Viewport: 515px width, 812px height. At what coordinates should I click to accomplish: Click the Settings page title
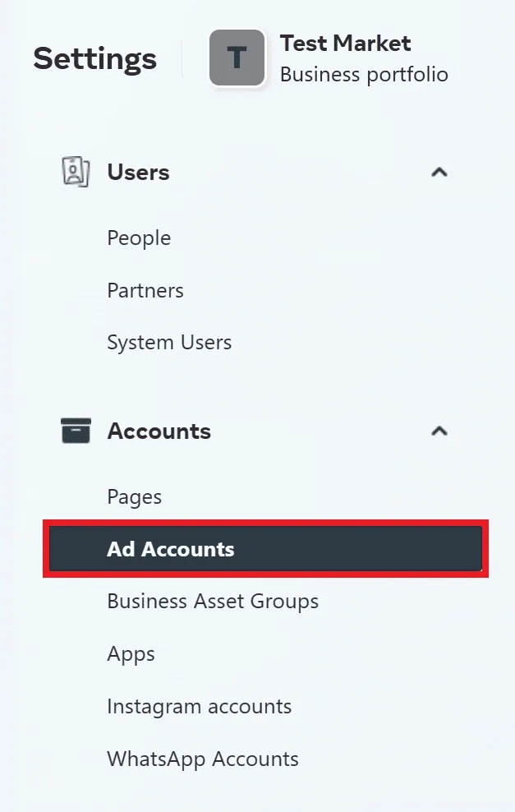[94, 58]
